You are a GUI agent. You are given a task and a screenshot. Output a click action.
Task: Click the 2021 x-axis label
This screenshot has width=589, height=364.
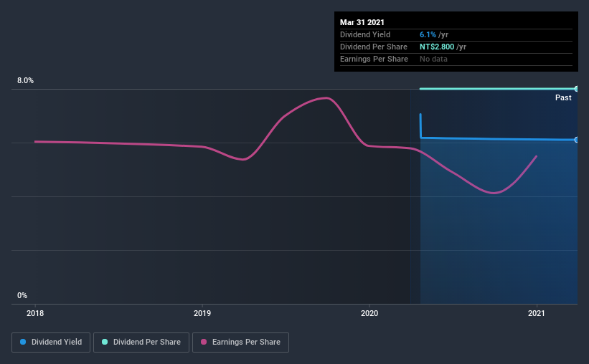tap(537, 313)
